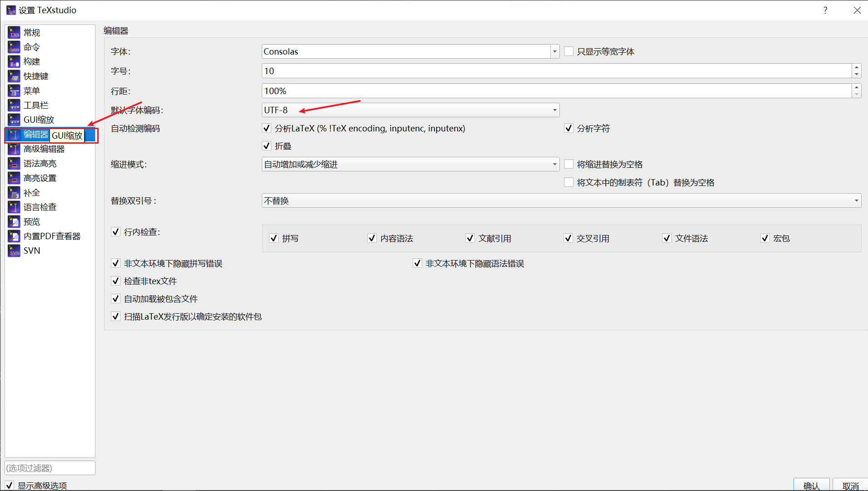The image size is (868, 491).
Task: Open the 菜单 settings page
Action: tap(32, 90)
